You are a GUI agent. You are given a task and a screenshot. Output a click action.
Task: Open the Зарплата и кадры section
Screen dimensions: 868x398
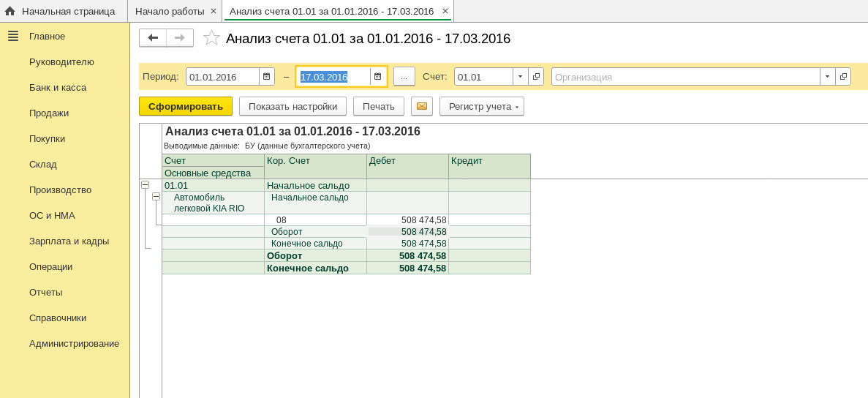click(69, 241)
